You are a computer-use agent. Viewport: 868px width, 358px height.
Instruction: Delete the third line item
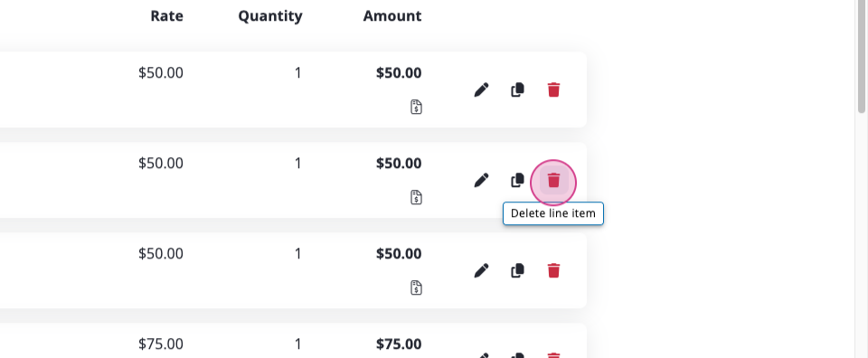[x=553, y=270]
